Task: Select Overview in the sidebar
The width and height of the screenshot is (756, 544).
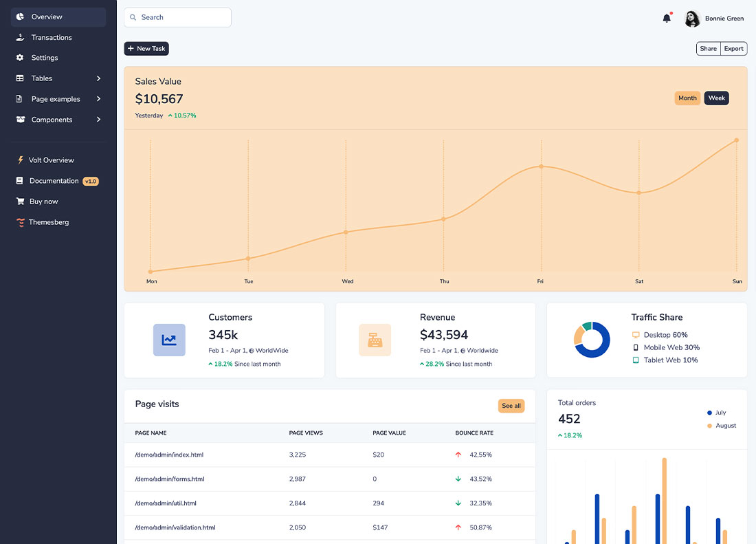Action: pyautogui.click(x=45, y=17)
